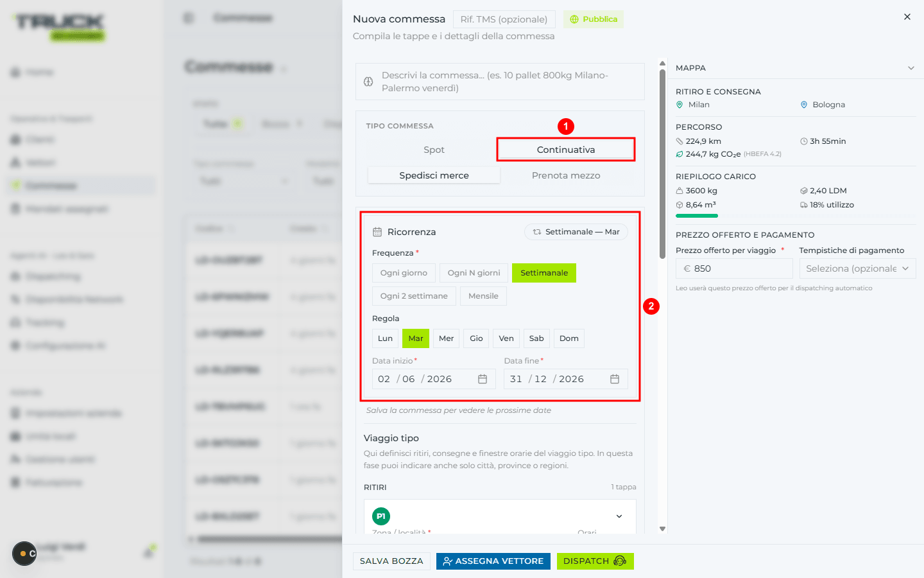This screenshot has height=578, width=924.
Task: Click the headset icon on DISPATCH button
Action: [x=620, y=561]
